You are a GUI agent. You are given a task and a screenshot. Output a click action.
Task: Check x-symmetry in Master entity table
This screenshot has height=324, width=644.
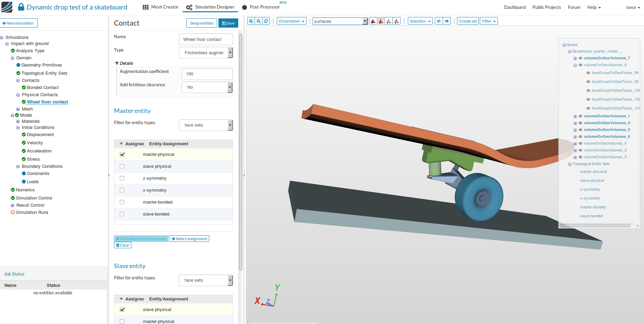[122, 190]
